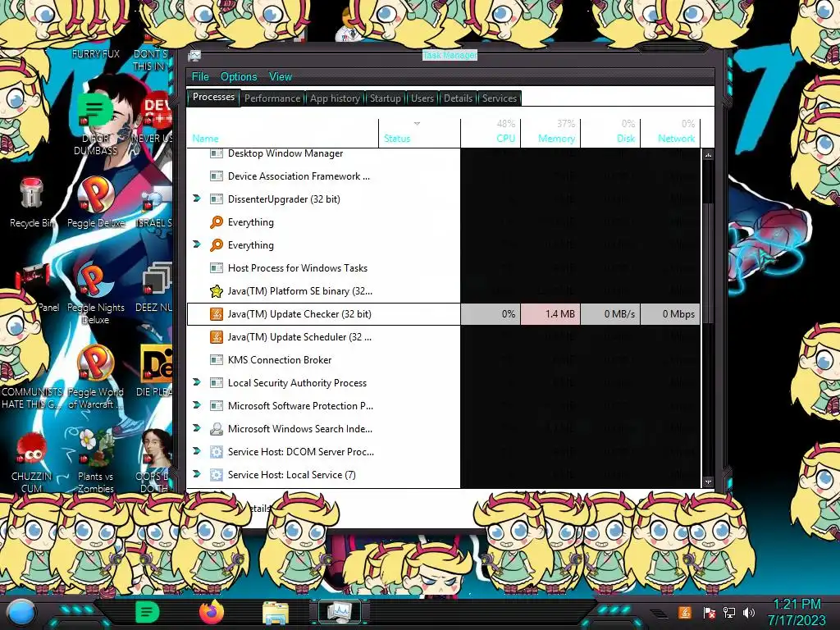The height and width of the screenshot is (630, 840).
Task: Switch to the Users tab
Action: 422,98
